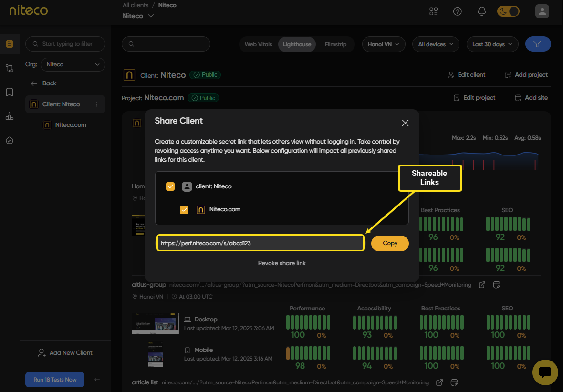Select Niteco.com in sidebar tree
This screenshot has height=392, width=563.
coord(64,125)
